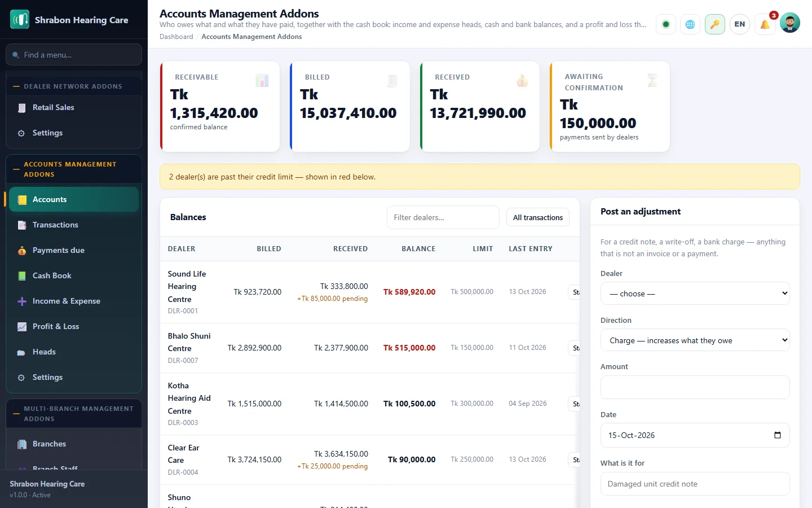Click the Shrabon Hearing Care logo icon
The image size is (812, 508).
(20, 20)
